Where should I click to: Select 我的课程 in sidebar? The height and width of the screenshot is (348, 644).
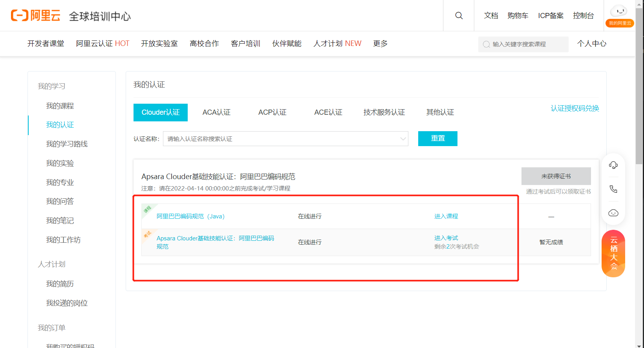[x=60, y=106]
